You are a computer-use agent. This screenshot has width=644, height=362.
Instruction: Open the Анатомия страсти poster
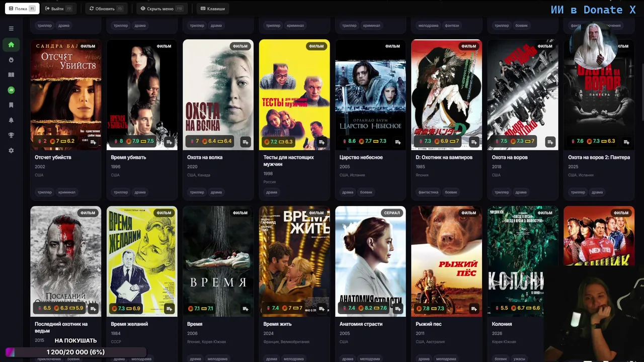tap(370, 261)
